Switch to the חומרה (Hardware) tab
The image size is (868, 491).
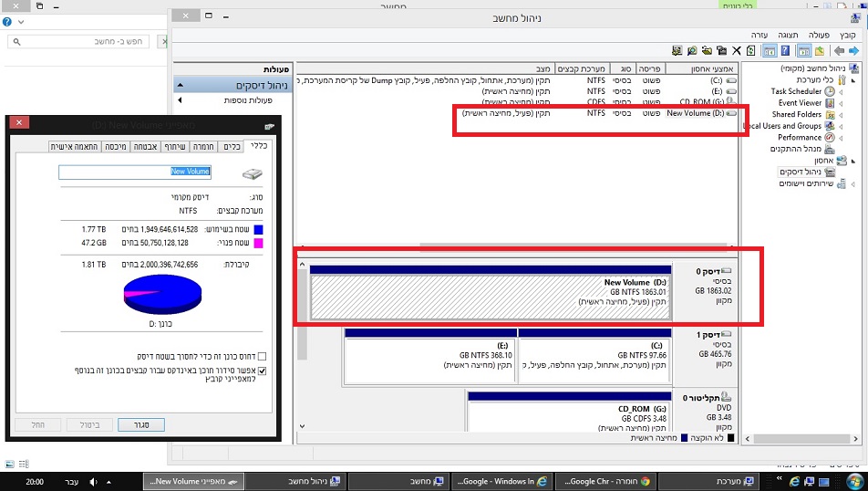204,146
